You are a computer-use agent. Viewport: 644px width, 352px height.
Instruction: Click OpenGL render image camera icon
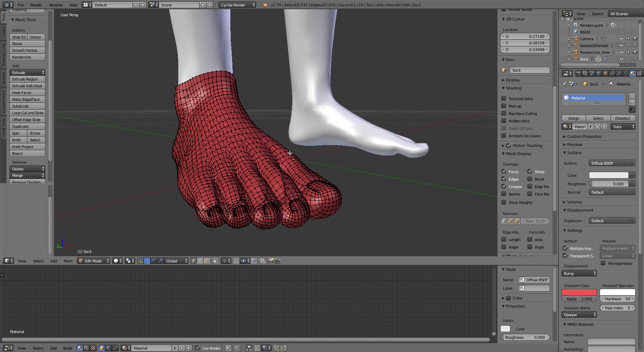pyautogui.click(x=271, y=261)
